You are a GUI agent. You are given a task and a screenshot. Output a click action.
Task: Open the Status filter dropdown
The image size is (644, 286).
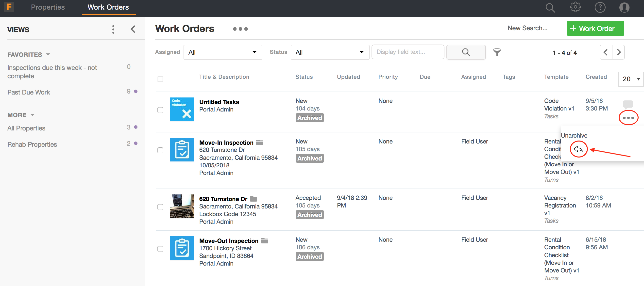(329, 52)
